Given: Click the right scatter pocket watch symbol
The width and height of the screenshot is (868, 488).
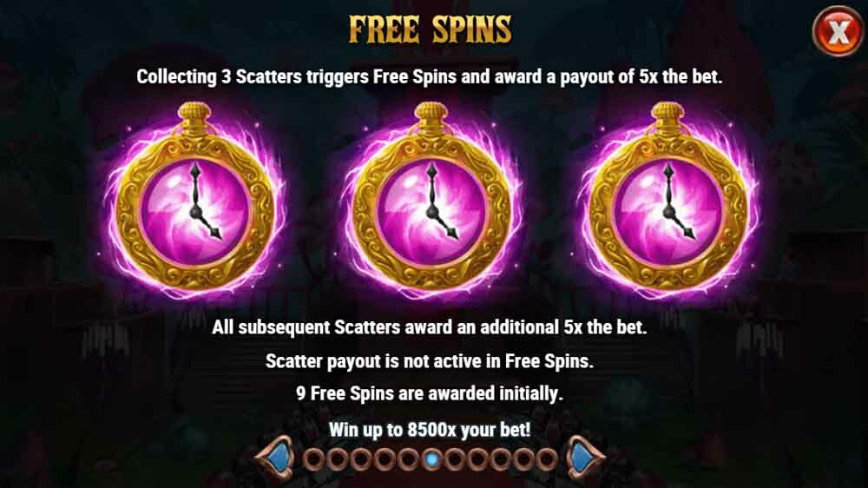Looking at the screenshot, I should (x=667, y=201).
